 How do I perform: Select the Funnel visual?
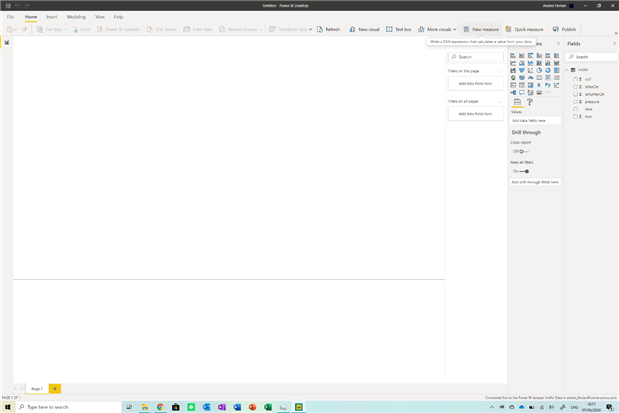521,70
